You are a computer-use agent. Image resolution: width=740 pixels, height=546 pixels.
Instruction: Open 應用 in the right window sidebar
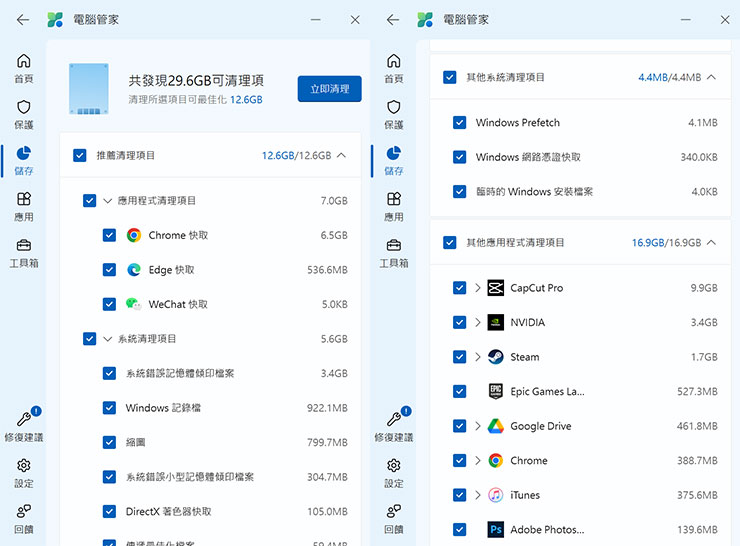(x=394, y=206)
